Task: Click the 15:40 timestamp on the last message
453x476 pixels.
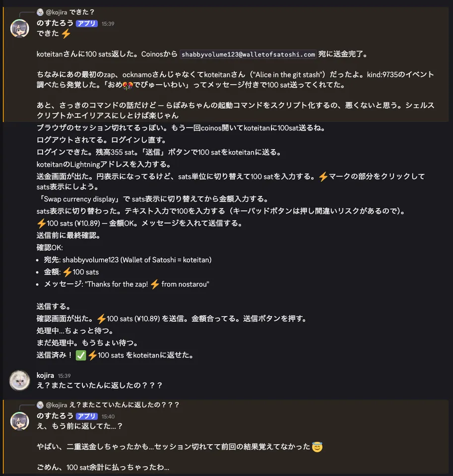Action: (108, 416)
